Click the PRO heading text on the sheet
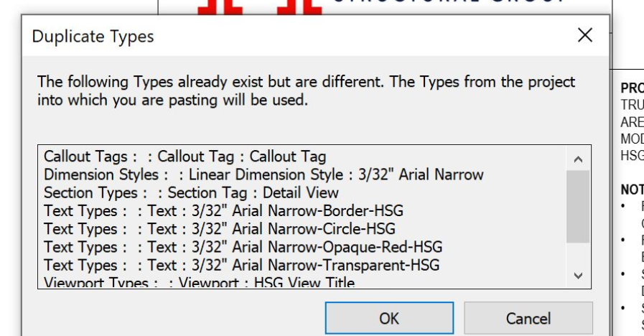Screen dimensions: 644x336 pos(632,88)
